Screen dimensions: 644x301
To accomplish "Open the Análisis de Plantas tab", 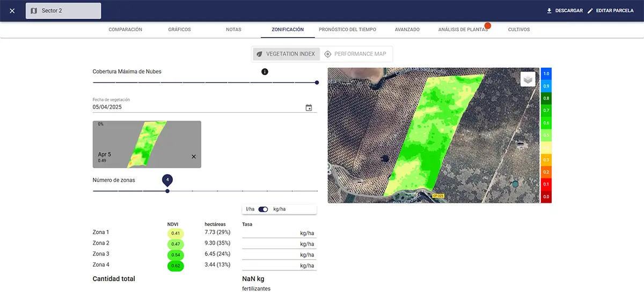I will [463, 30].
